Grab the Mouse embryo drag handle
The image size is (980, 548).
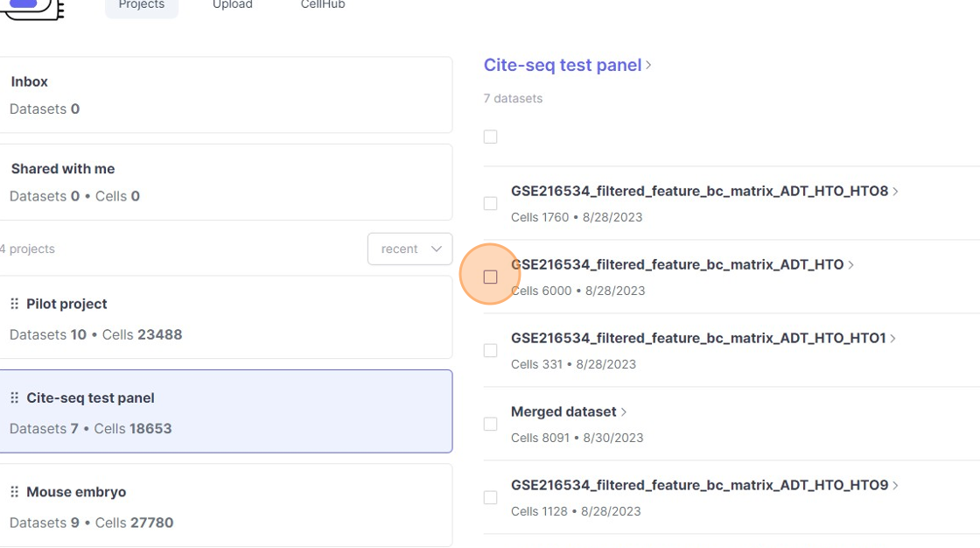pyautogui.click(x=14, y=492)
